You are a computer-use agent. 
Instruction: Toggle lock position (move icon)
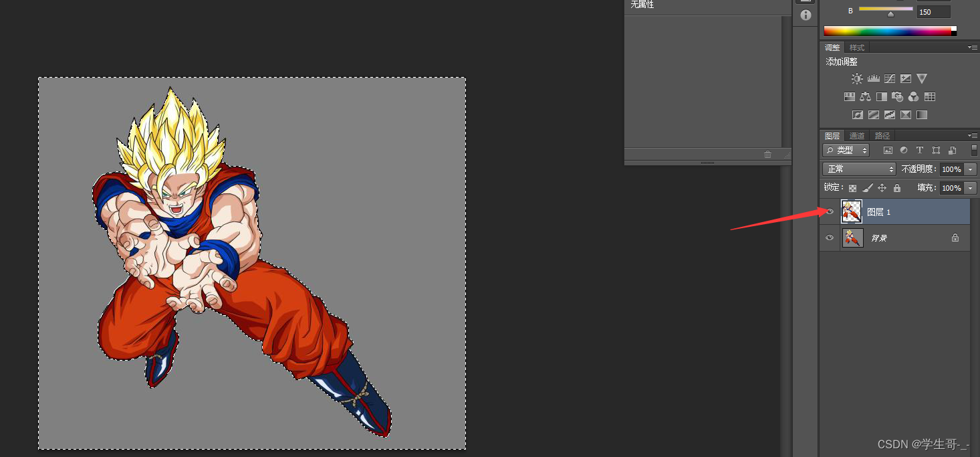(x=882, y=188)
